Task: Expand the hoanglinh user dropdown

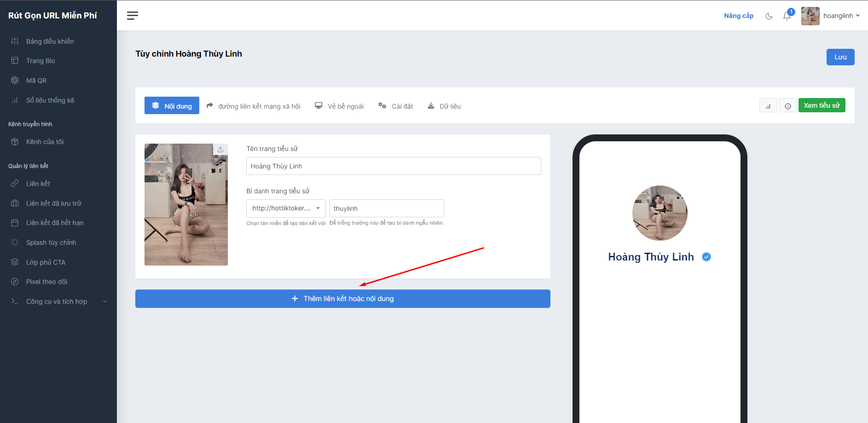Action: coord(831,16)
